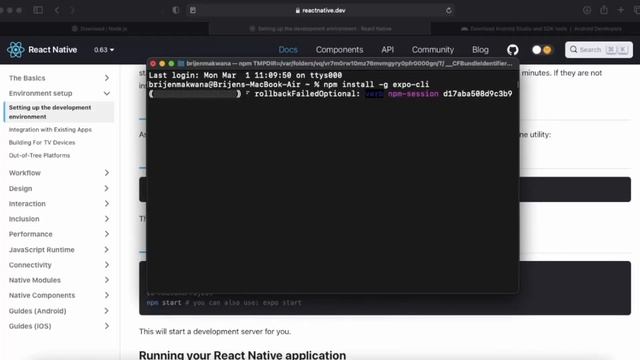Click the npm install progress bar
This screenshot has height=360, width=640.
[x=195, y=94]
